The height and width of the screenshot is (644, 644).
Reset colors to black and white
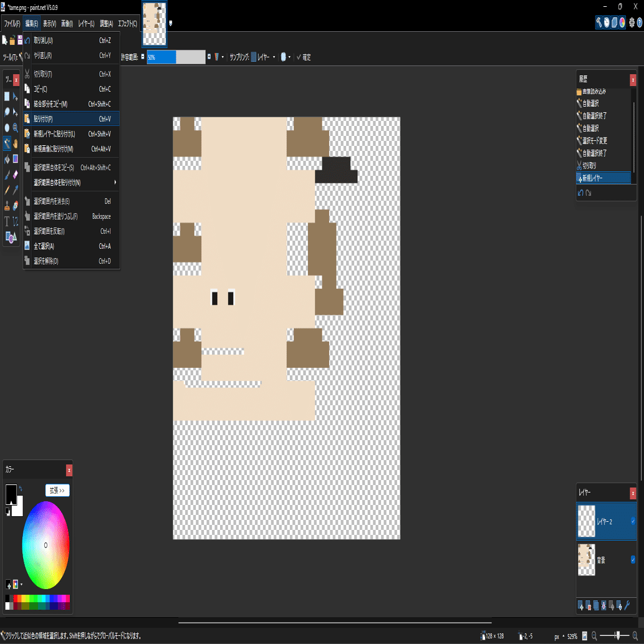[7, 511]
